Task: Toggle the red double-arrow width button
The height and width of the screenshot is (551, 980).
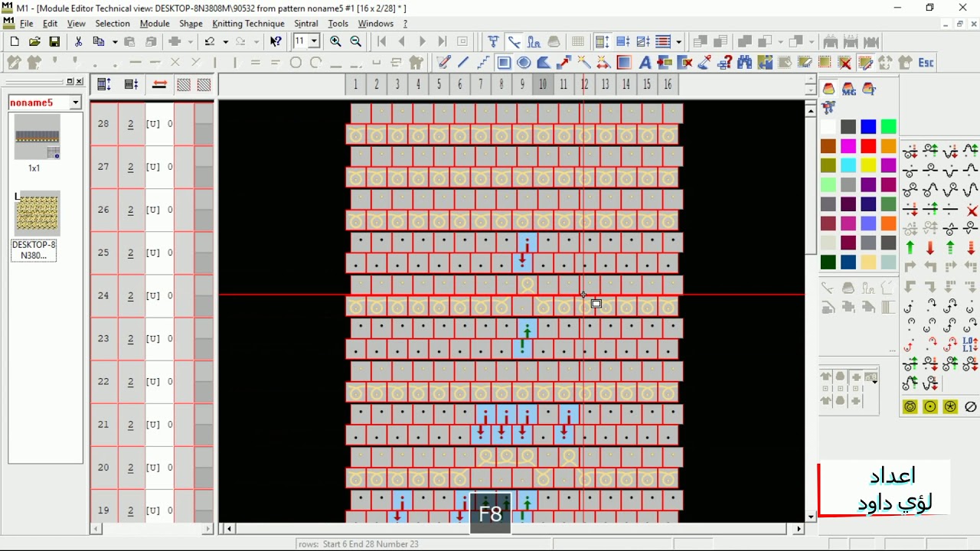Action: point(159,84)
